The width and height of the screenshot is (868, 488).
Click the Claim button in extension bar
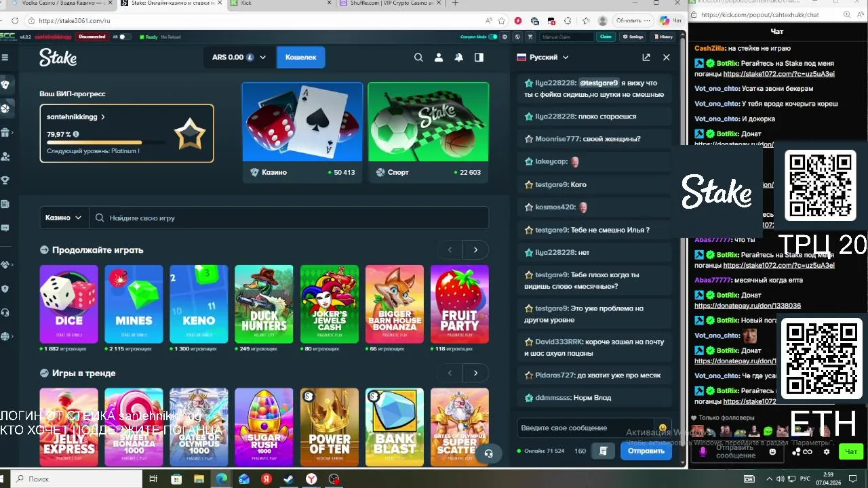[x=606, y=37]
